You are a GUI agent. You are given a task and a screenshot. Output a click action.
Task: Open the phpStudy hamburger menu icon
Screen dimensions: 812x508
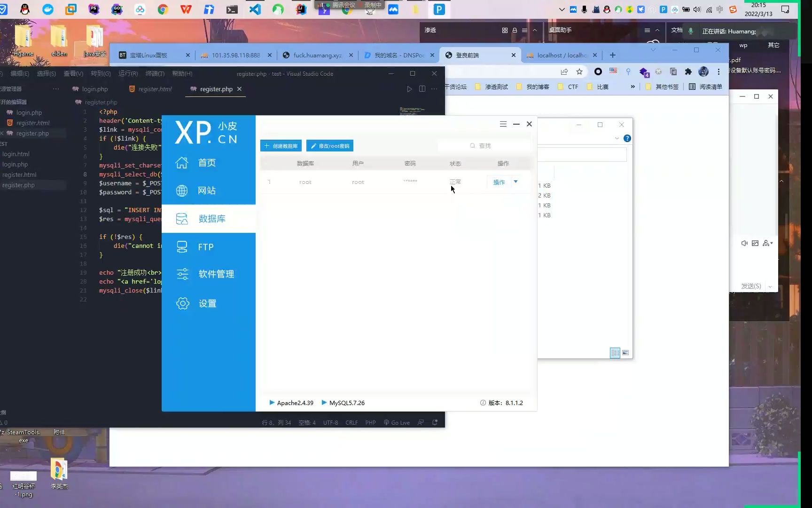pyautogui.click(x=503, y=124)
